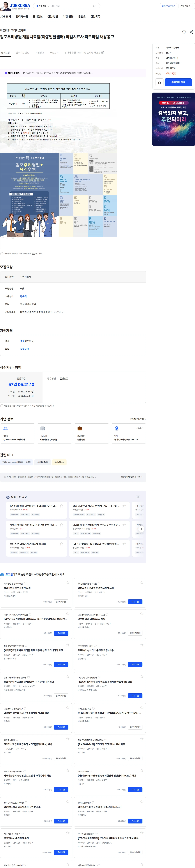Open 의료법인 우리의료재단 company link

click(13, 30)
